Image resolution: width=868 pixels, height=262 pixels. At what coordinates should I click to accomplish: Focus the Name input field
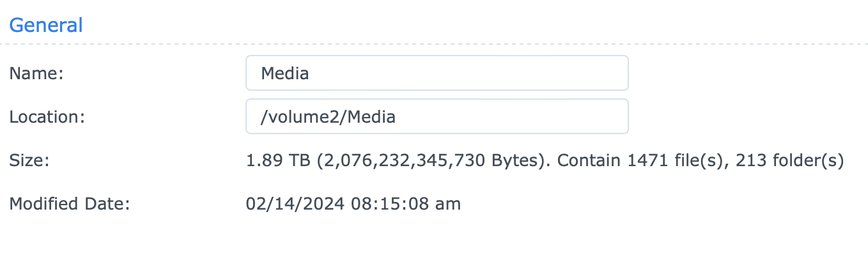point(437,73)
